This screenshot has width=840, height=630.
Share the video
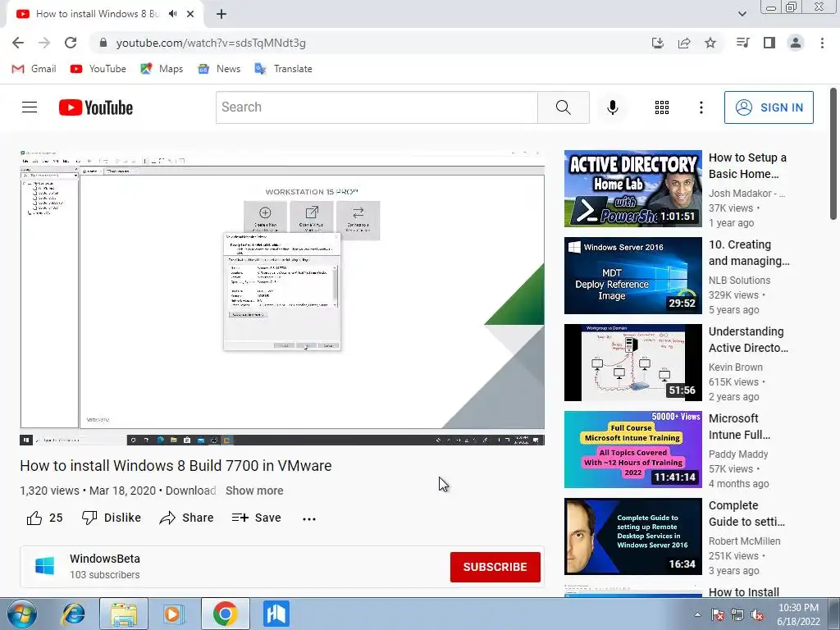click(x=186, y=518)
